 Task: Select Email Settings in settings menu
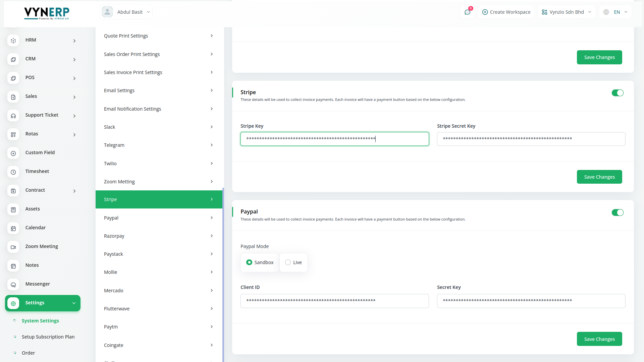click(159, 90)
